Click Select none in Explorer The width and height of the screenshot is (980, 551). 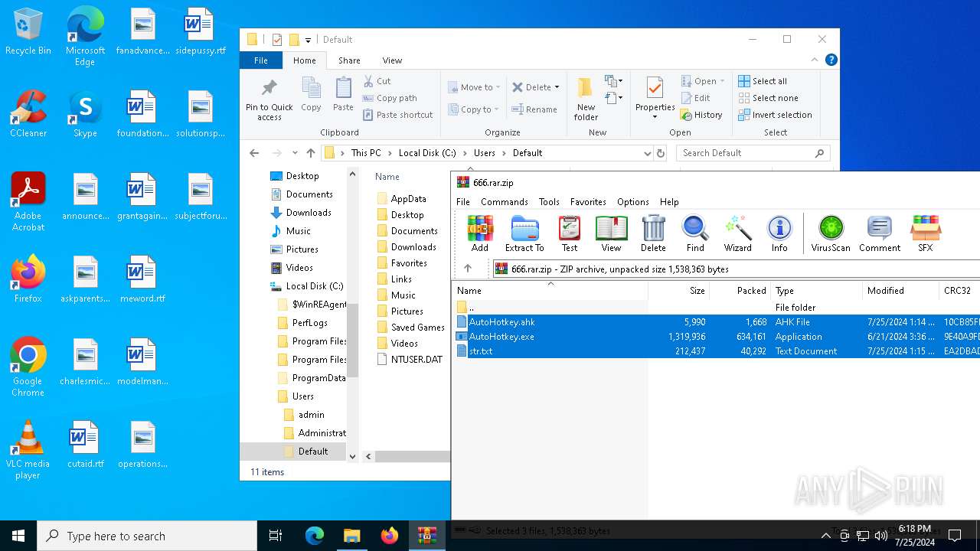[768, 98]
